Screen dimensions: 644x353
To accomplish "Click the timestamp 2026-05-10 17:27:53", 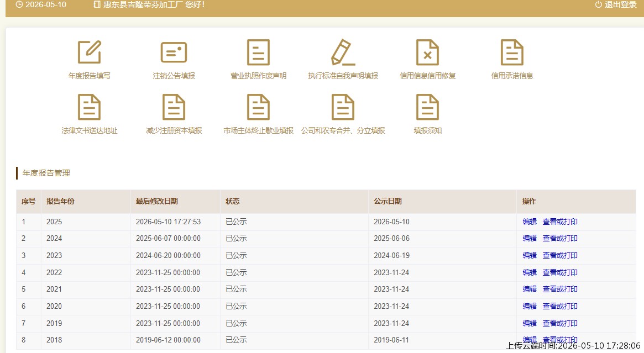I will (169, 222).
